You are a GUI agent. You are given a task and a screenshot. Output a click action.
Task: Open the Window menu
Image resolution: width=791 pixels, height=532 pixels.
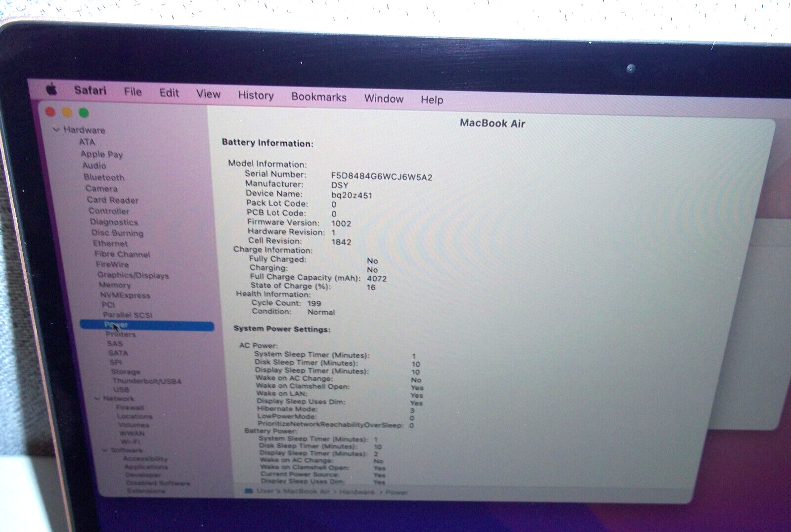pyautogui.click(x=384, y=99)
